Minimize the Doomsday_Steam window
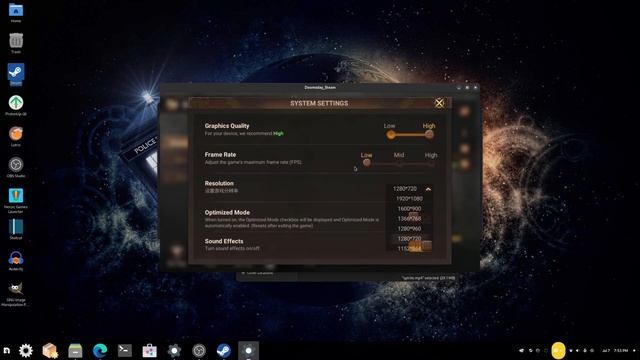 click(459, 87)
